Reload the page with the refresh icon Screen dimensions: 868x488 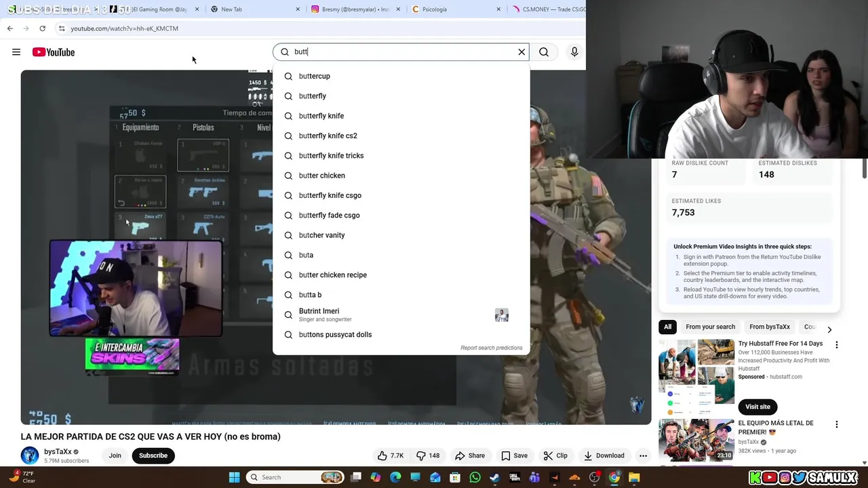pyautogui.click(x=42, y=28)
